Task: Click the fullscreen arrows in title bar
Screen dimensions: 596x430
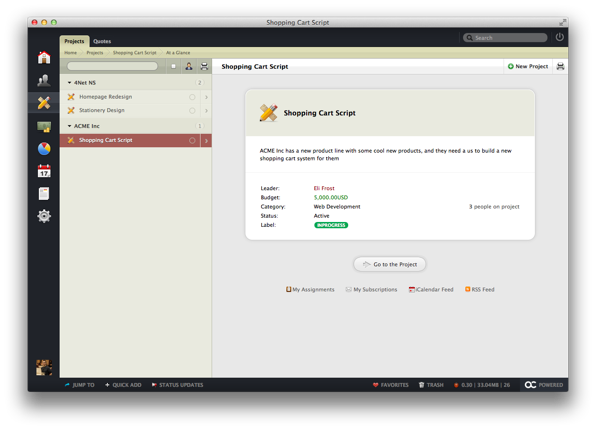Action: pyautogui.click(x=563, y=23)
